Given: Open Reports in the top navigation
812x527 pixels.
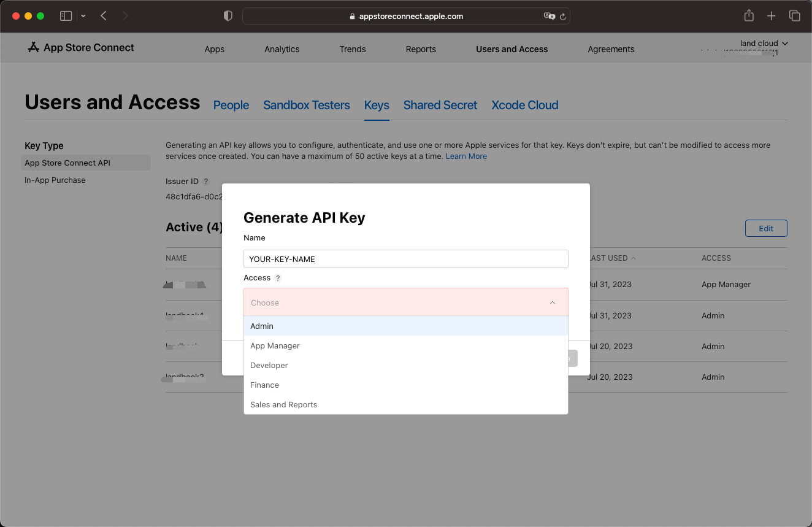Looking at the screenshot, I should [x=421, y=49].
